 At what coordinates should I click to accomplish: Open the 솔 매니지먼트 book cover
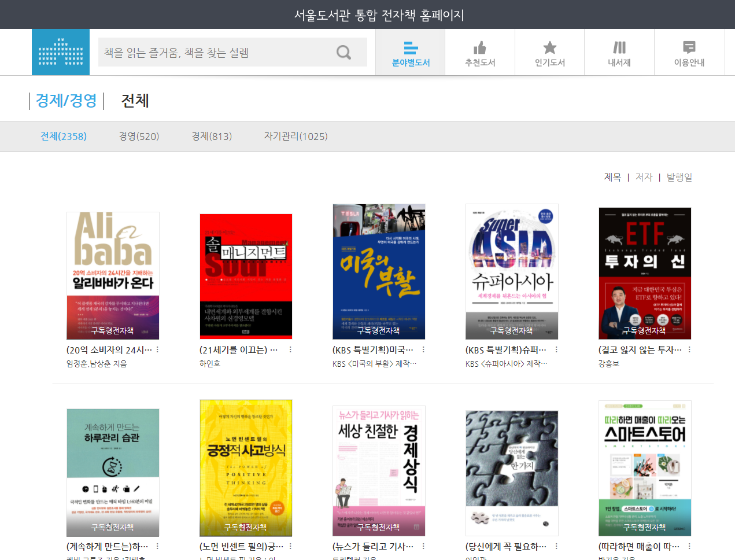[246, 277]
